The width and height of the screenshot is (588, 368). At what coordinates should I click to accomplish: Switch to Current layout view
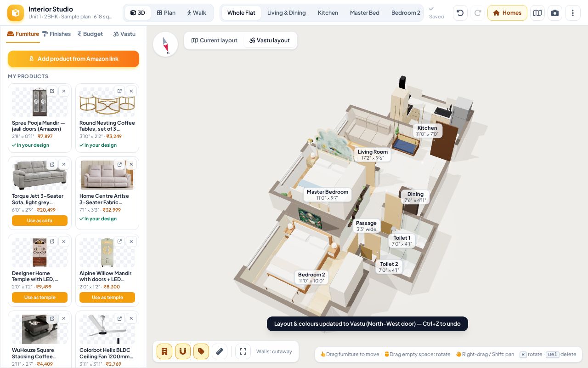pos(215,40)
